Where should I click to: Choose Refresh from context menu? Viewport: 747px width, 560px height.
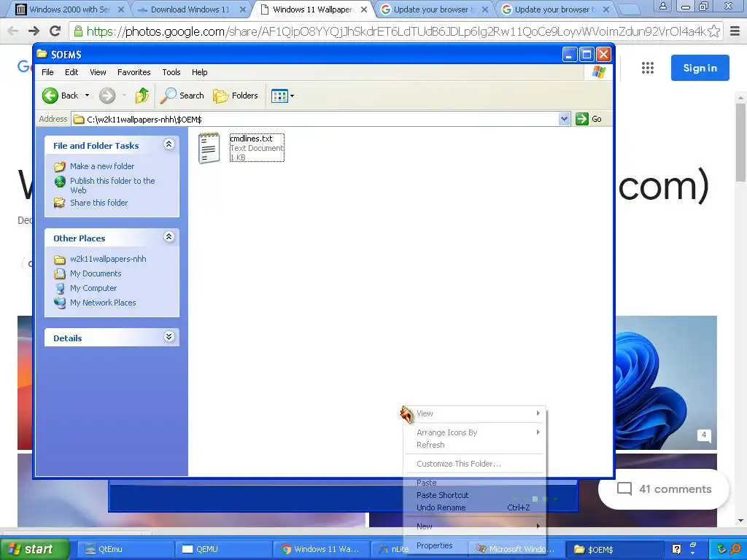point(474,445)
